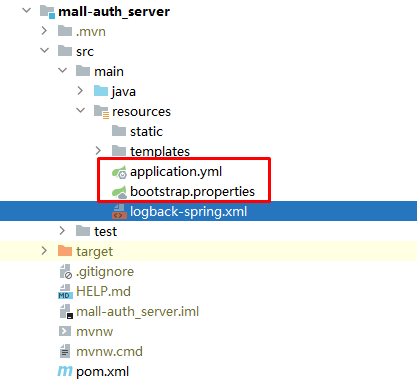Collapse the src folder chevron
417x381 pixels.
coord(44,51)
